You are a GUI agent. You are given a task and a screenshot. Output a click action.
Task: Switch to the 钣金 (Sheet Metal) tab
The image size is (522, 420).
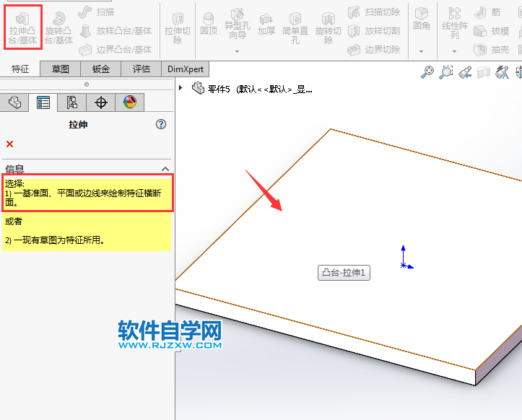click(x=100, y=69)
